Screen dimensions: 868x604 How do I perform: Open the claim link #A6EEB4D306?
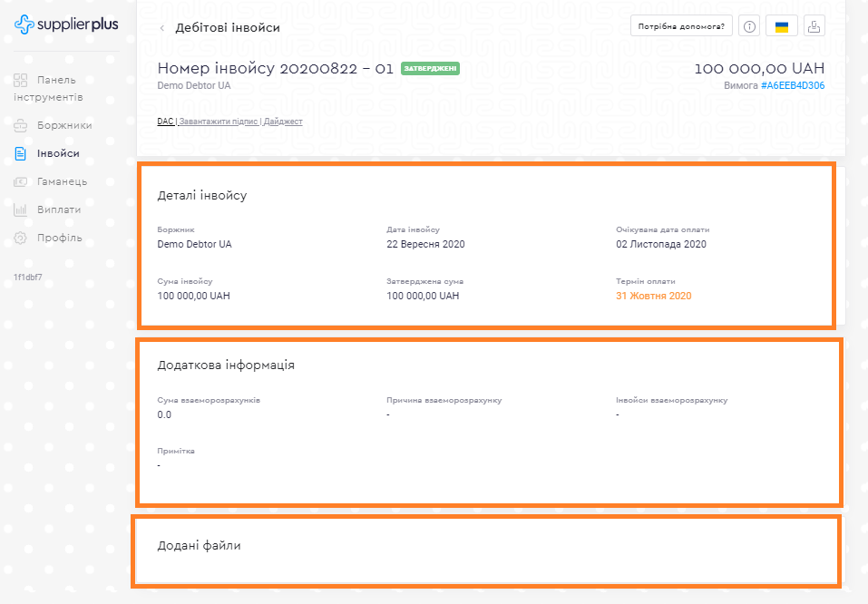coord(793,86)
